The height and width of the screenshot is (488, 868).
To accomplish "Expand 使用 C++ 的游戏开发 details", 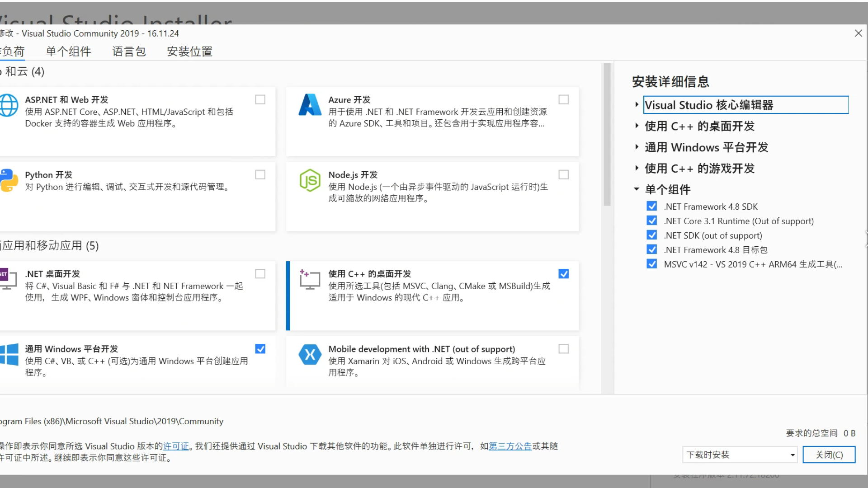I will [637, 169].
